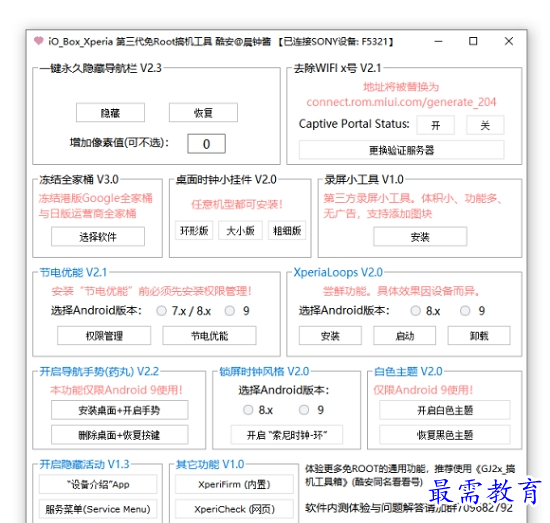
Task: Click 恢复黑色主题 button
Action: pyautogui.click(x=445, y=435)
